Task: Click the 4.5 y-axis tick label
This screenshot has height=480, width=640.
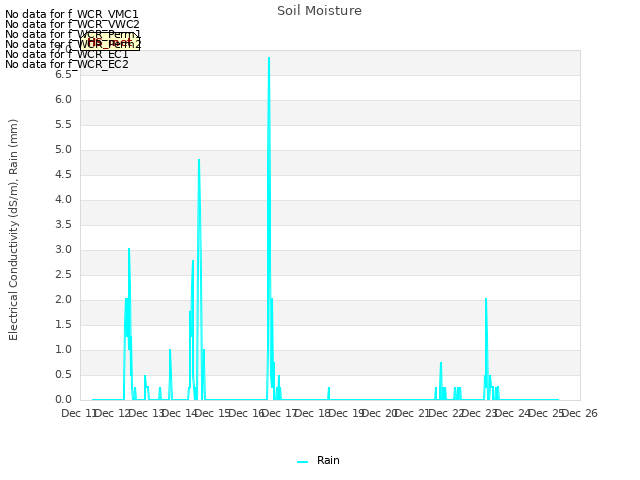Action: tap(63, 175)
